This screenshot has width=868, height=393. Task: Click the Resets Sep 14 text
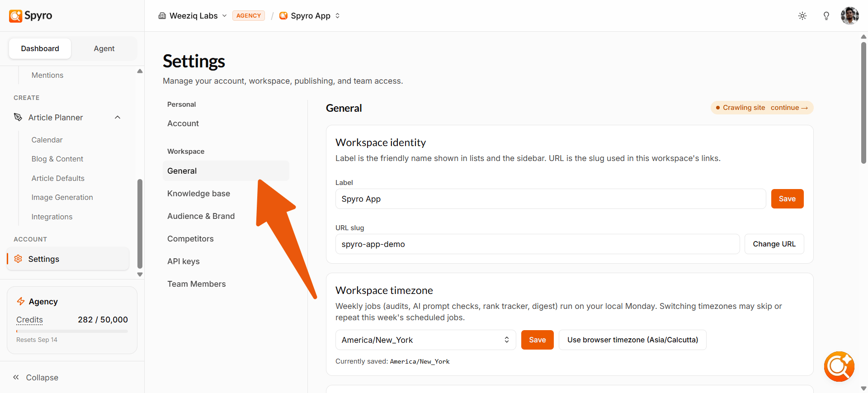[37, 340]
